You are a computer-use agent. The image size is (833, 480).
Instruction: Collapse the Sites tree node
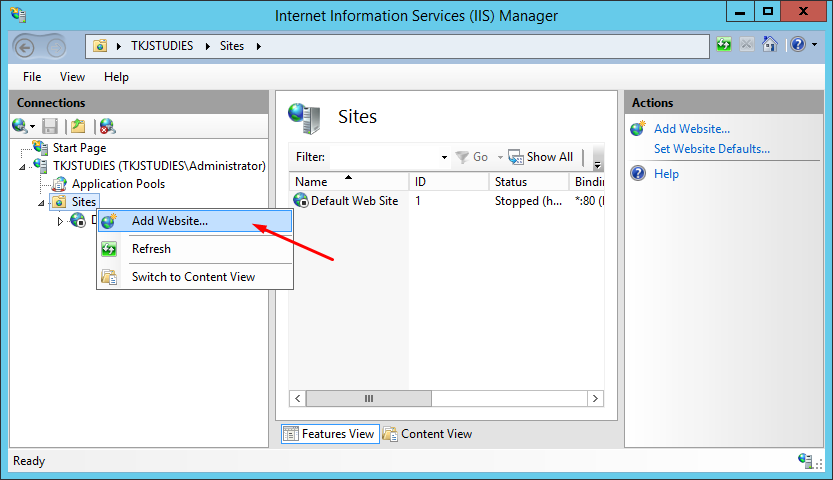point(41,202)
